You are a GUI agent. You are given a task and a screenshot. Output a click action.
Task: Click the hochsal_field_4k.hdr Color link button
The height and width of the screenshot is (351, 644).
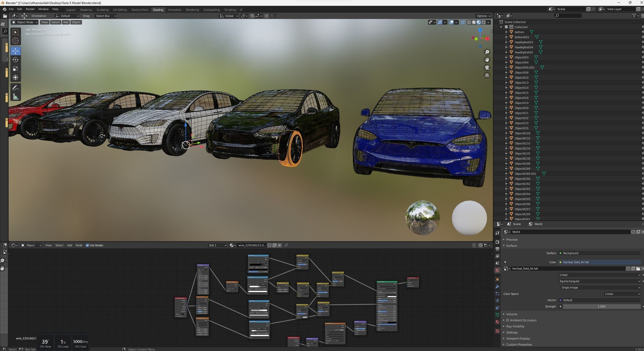pyautogui.click(x=599, y=262)
